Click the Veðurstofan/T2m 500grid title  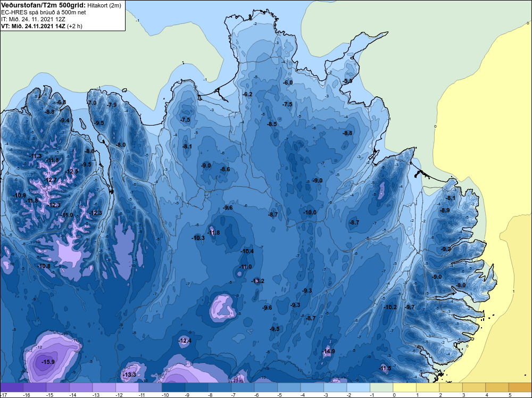[x=44, y=5]
